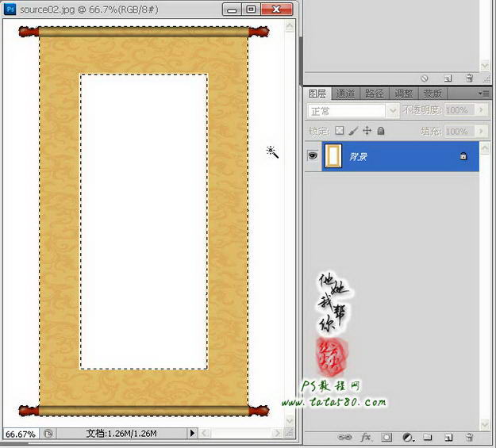Screen dimensions: 496x448
Task: Click the lock icon on 背景 layer
Action: point(463,156)
